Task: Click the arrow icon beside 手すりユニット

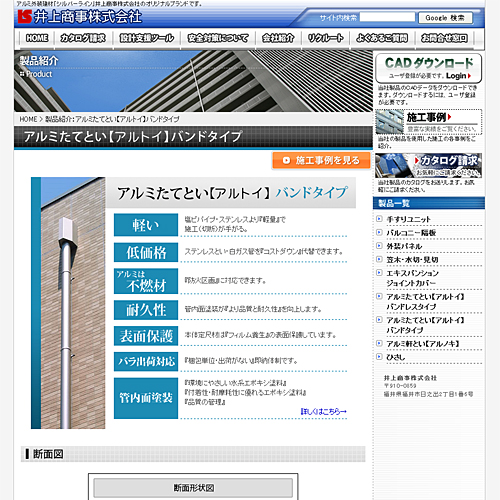Action: coord(379,219)
